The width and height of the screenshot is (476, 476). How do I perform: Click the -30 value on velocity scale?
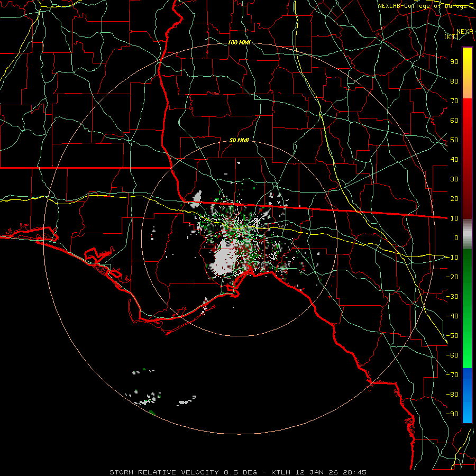(x=452, y=297)
